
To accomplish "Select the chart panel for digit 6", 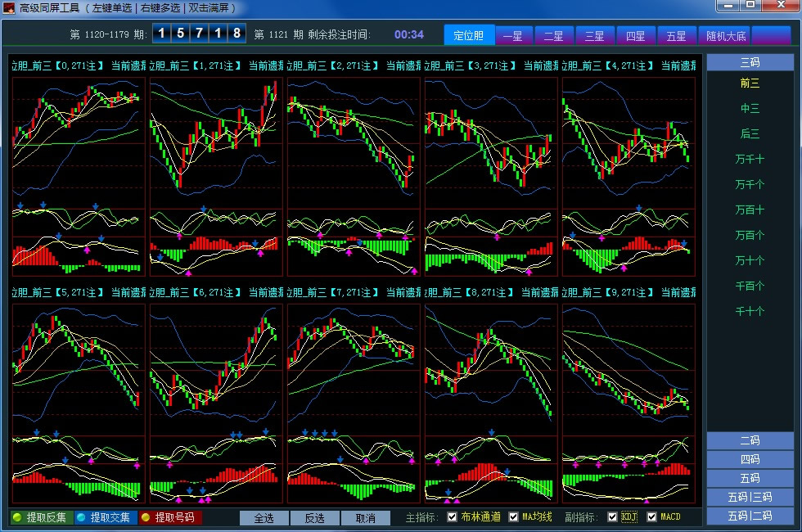I will click(216, 403).
